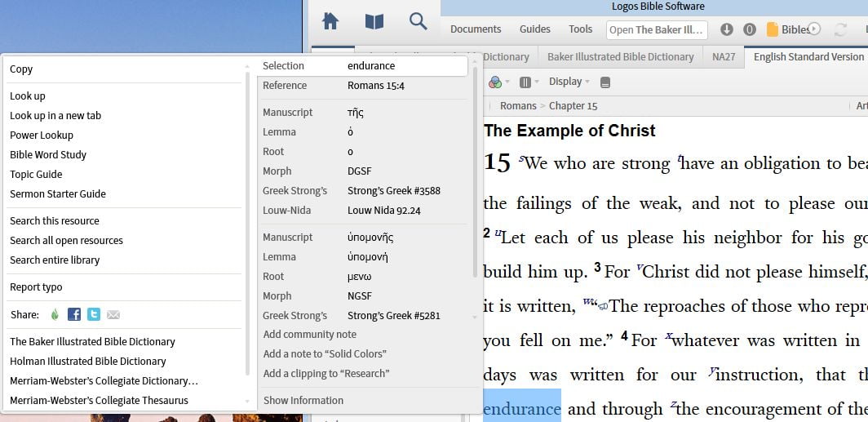
Task: Share via Faithlife flame icon
Action: pos(55,314)
